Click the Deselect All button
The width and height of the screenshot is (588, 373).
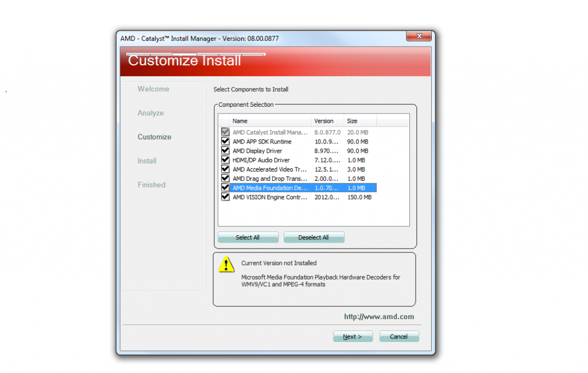[x=314, y=238]
